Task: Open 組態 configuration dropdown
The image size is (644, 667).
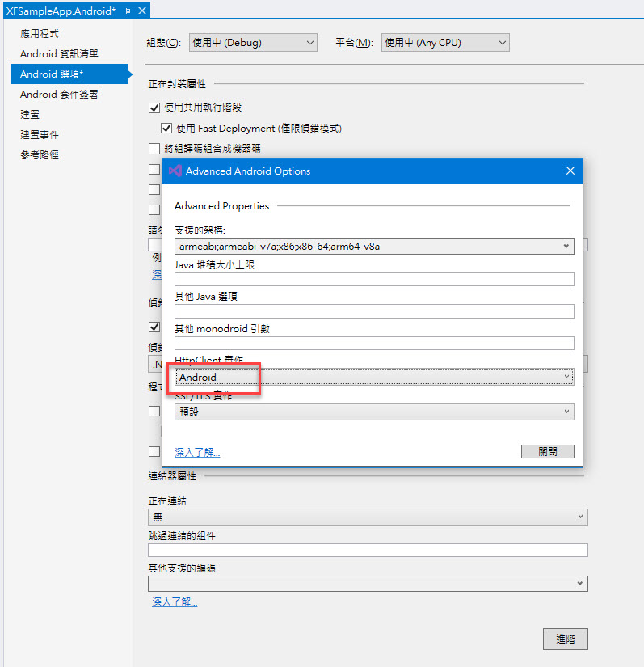Action: pyautogui.click(x=253, y=43)
